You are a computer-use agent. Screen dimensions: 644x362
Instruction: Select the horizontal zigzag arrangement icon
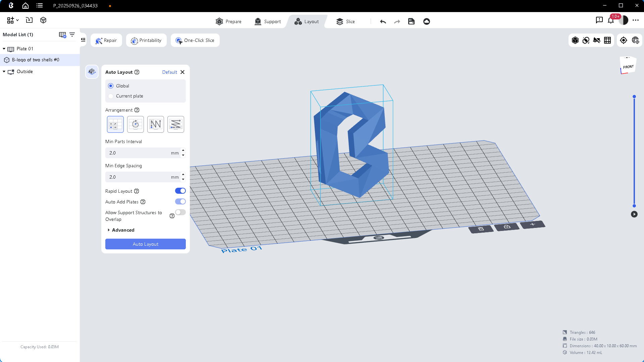tap(176, 124)
